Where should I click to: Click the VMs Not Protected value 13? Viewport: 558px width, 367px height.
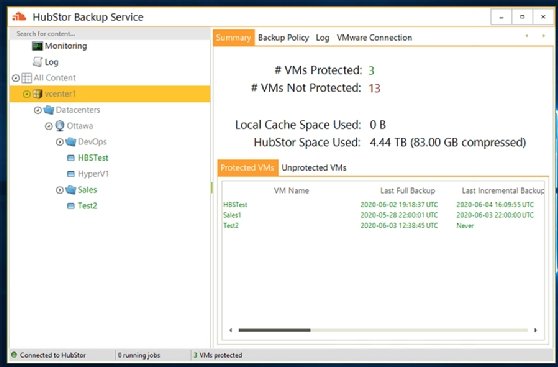tap(374, 88)
